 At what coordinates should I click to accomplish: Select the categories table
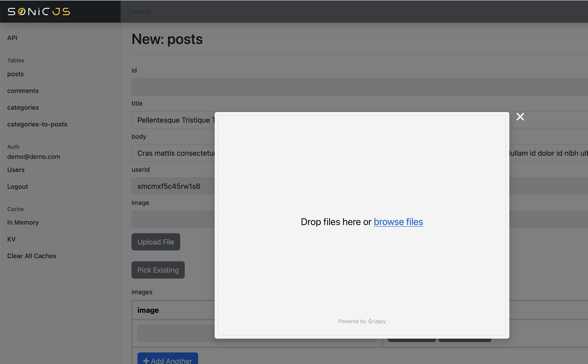click(x=23, y=107)
